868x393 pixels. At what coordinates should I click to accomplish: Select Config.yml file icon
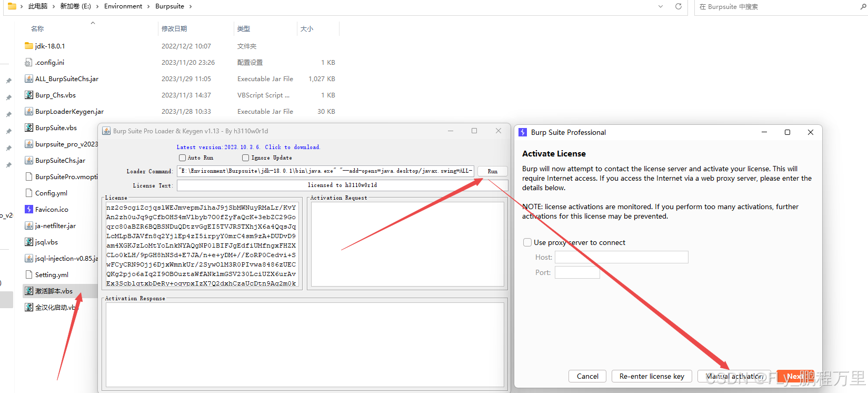29,193
